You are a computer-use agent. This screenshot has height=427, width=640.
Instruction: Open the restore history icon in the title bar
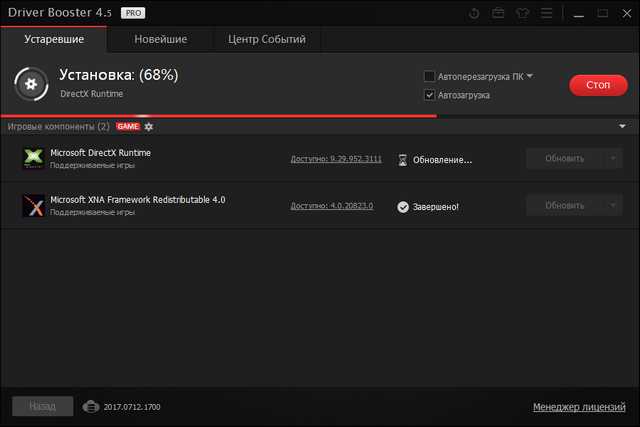[474, 13]
